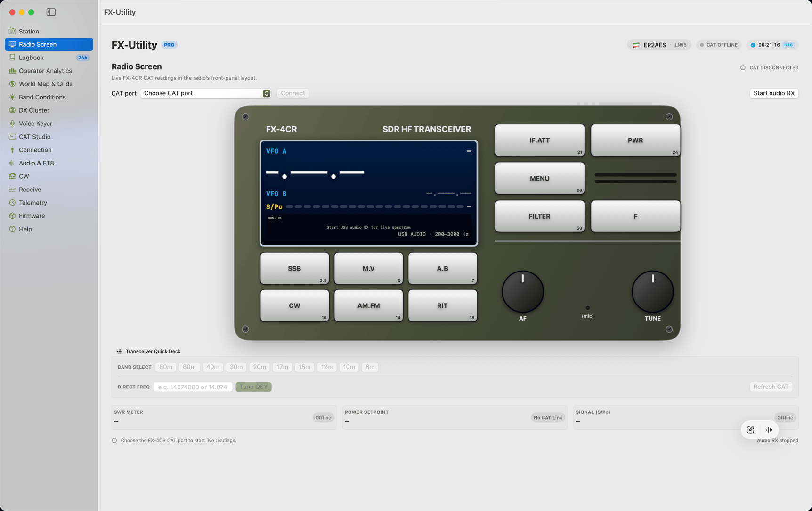The height and width of the screenshot is (511, 812).
Task: Click the AF volume knob
Action: 523,292
